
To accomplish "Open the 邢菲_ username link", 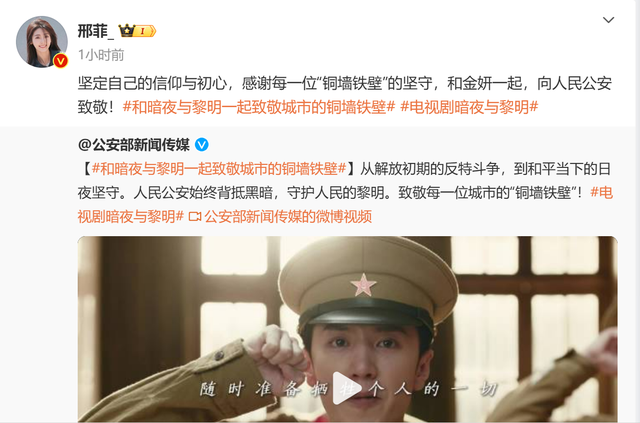I will tap(95, 31).
